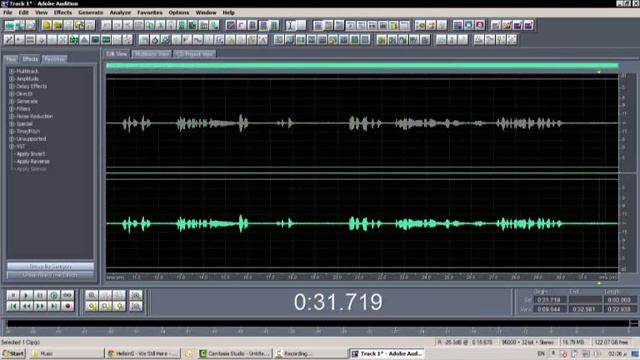
Task: Click the time ruler below the waveform
Action: (362, 277)
